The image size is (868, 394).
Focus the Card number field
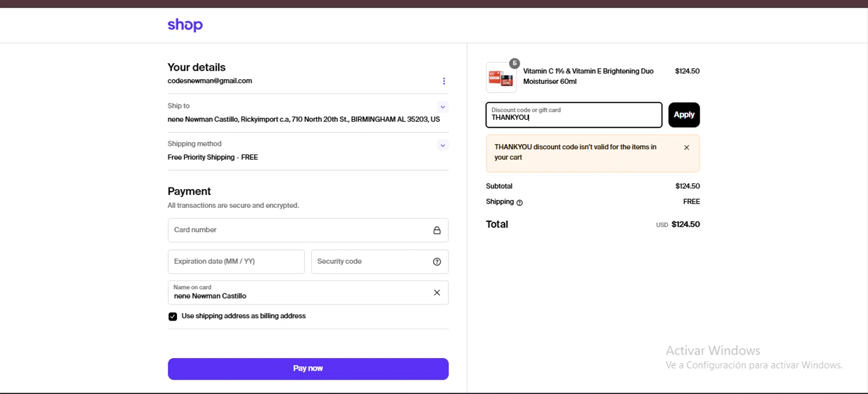click(x=298, y=230)
